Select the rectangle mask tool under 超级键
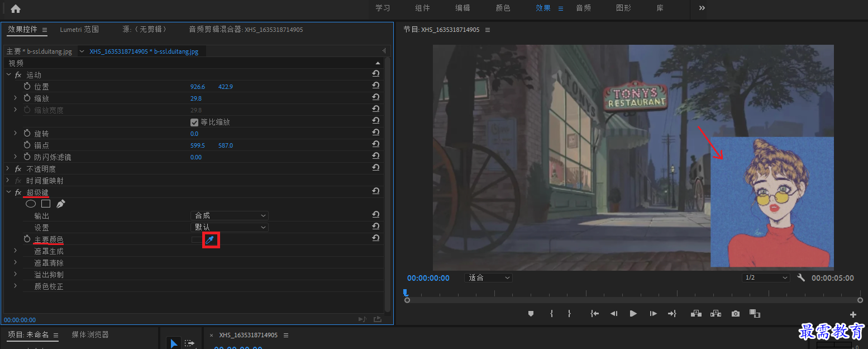Image resolution: width=868 pixels, height=349 pixels. (46, 204)
